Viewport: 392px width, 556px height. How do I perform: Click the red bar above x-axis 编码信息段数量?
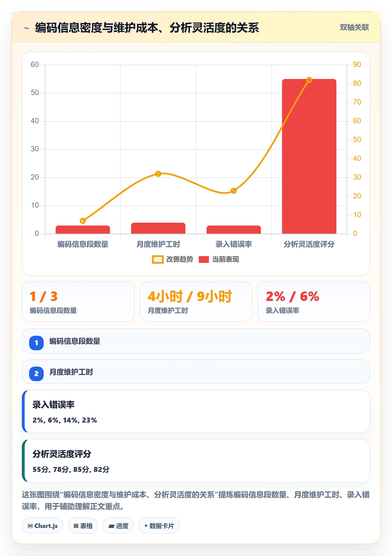tap(83, 230)
